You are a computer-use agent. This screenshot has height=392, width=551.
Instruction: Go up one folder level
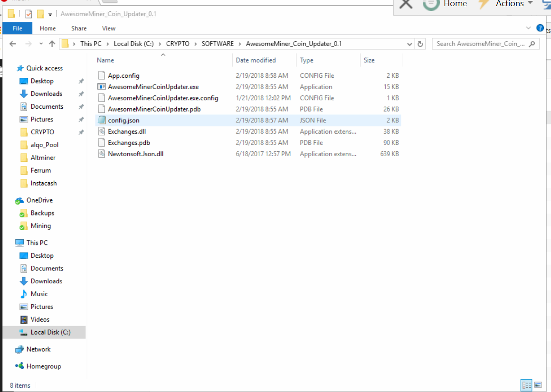tap(52, 44)
